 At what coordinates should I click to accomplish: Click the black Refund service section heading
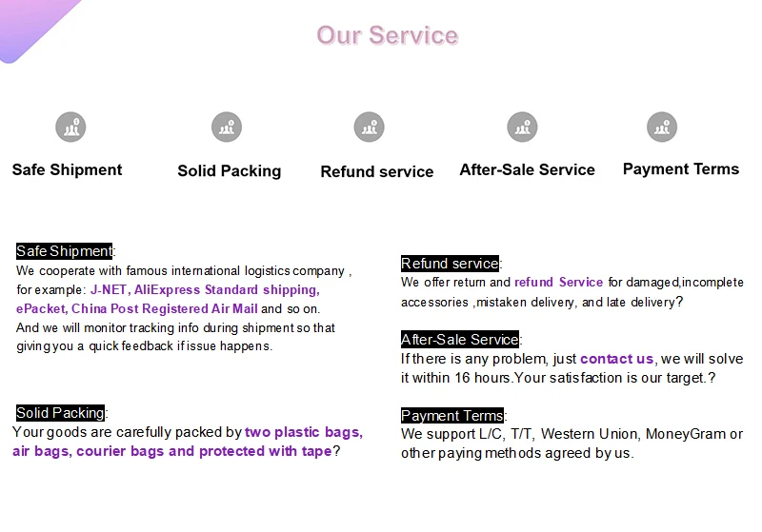coord(450,264)
